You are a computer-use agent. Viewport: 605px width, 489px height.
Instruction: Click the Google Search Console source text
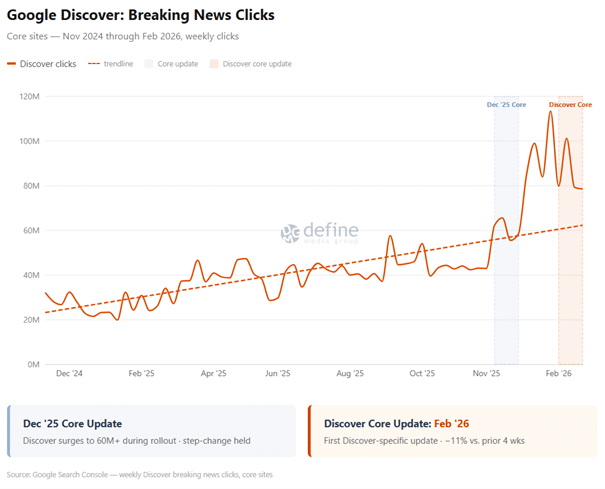[139, 474]
